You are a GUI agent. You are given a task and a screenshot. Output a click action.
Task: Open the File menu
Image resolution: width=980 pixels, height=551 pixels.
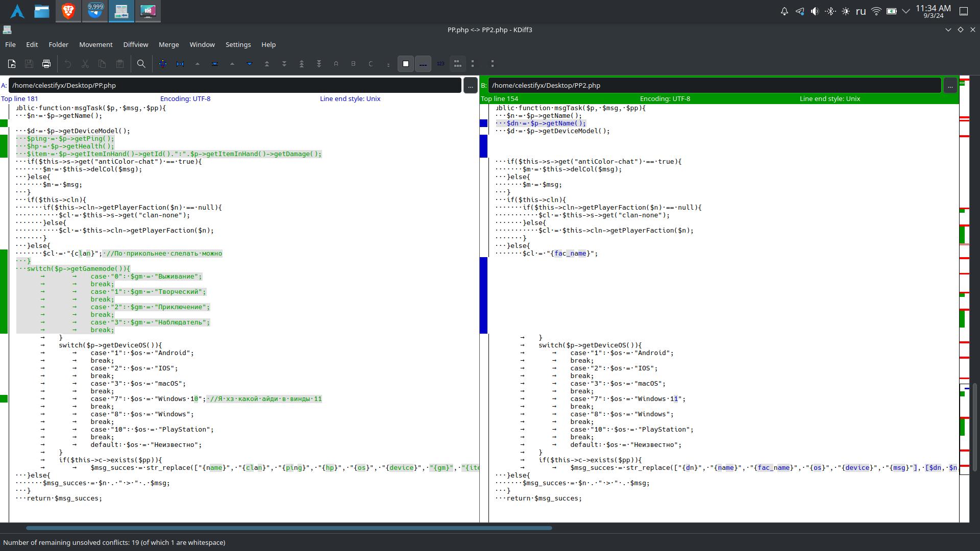click(x=10, y=44)
